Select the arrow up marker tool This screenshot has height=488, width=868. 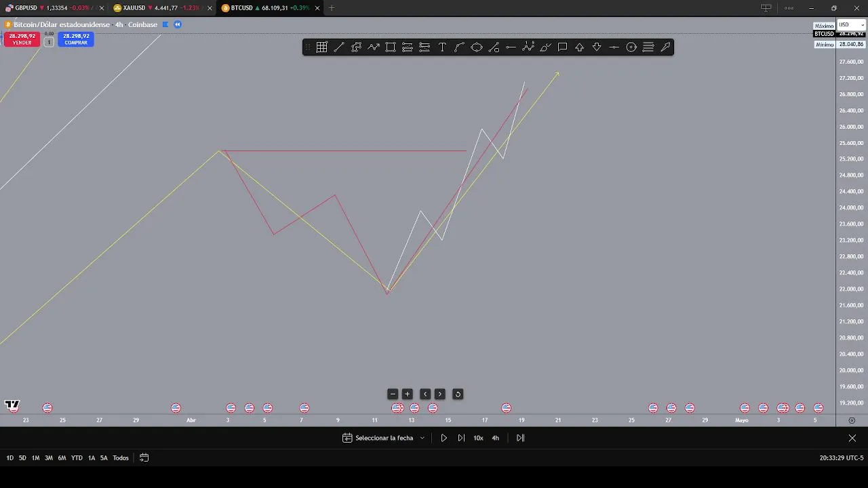(580, 47)
